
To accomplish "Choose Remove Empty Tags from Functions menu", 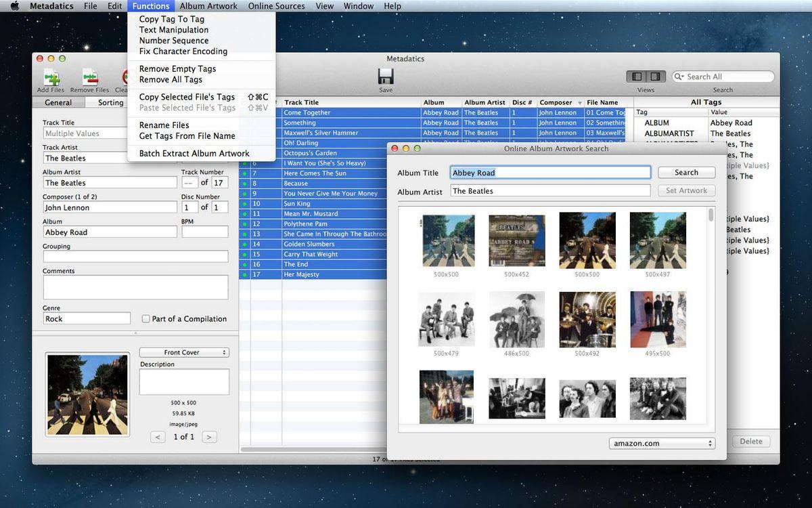I will click(x=177, y=68).
